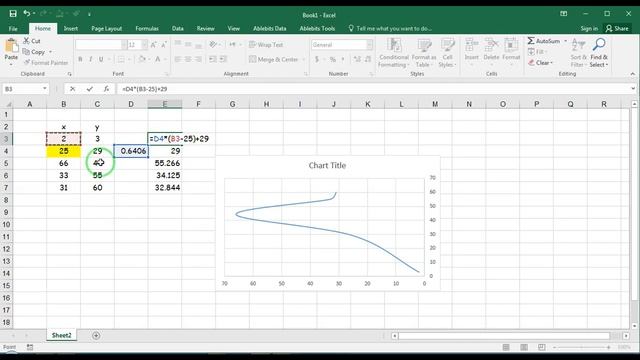The height and width of the screenshot is (360, 640).
Task: Toggle Underline formatting
Action: [101, 59]
